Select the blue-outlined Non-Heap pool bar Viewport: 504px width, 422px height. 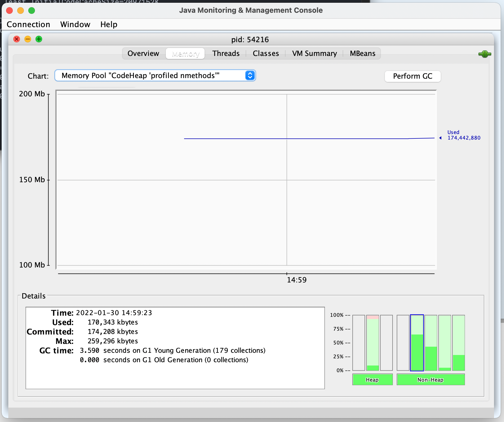coord(417,343)
